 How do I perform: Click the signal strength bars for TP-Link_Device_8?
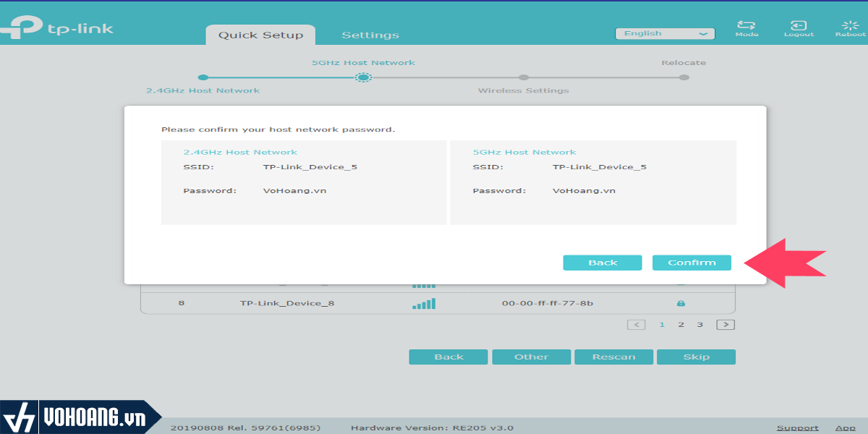click(x=424, y=303)
